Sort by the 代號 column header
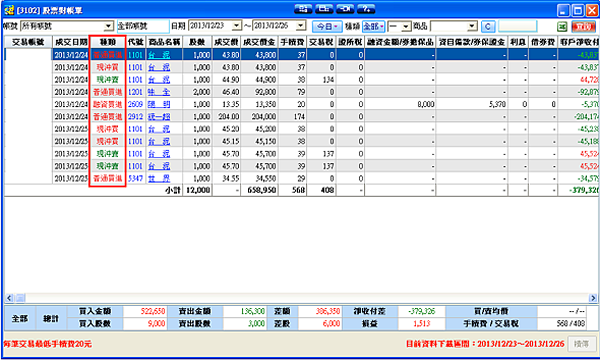 (x=135, y=42)
